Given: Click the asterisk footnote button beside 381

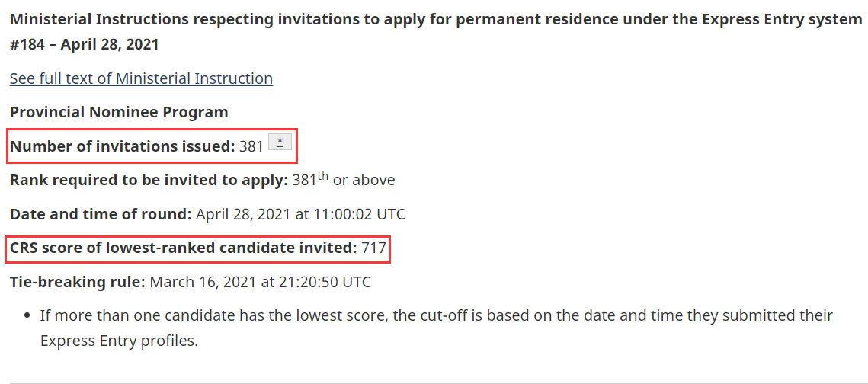Looking at the screenshot, I should pos(280,142).
